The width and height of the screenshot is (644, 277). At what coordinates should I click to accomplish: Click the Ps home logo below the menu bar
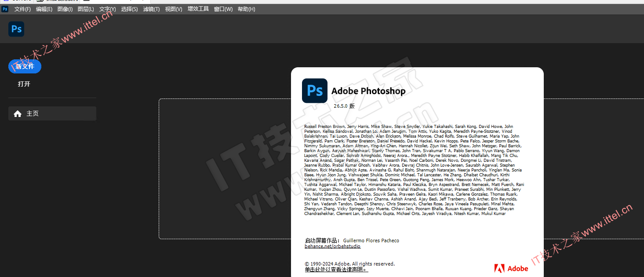tap(16, 29)
